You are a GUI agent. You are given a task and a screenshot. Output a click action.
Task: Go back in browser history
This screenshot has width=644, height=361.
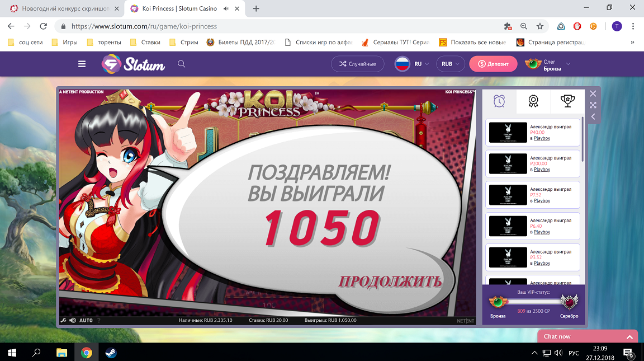click(x=11, y=26)
